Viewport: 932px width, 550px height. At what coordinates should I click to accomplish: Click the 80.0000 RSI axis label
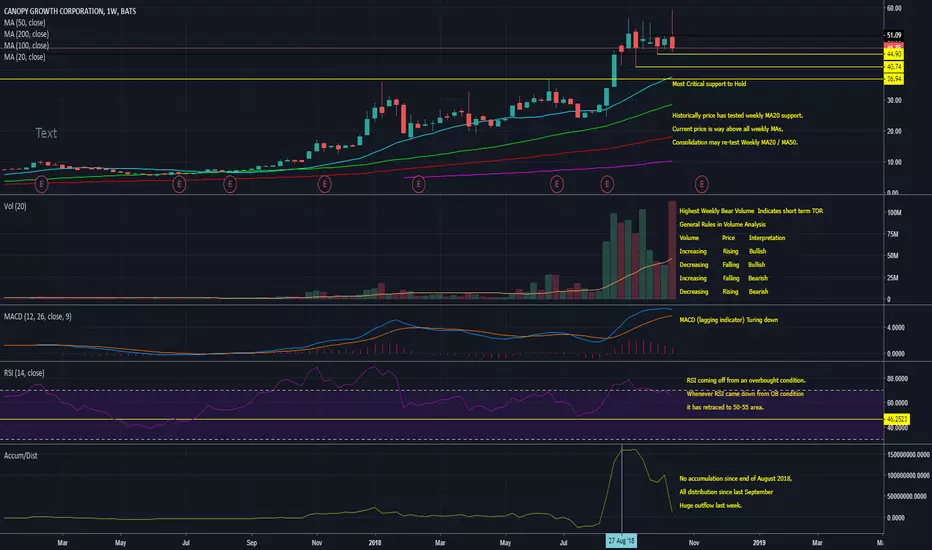[896, 379]
